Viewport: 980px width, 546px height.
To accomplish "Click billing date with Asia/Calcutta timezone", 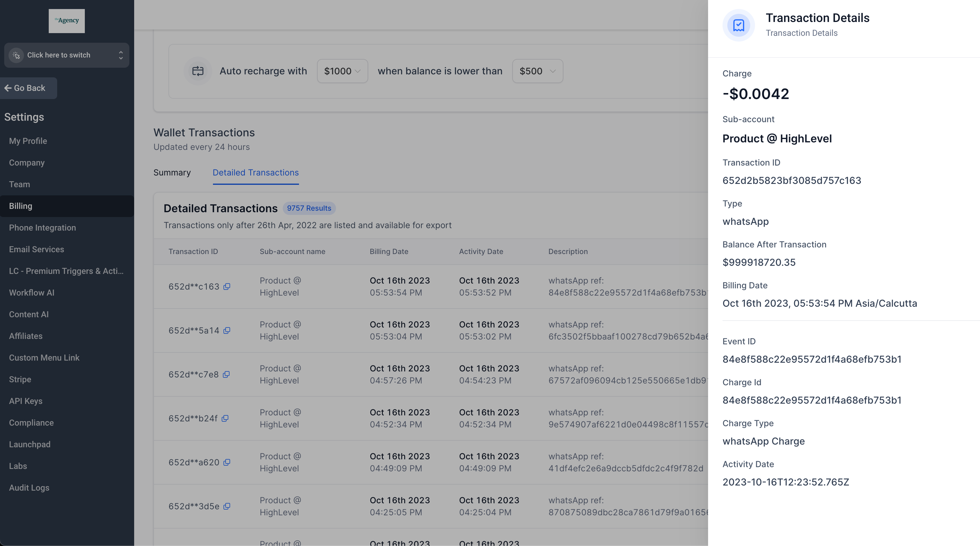I will (x=819, y=303).
